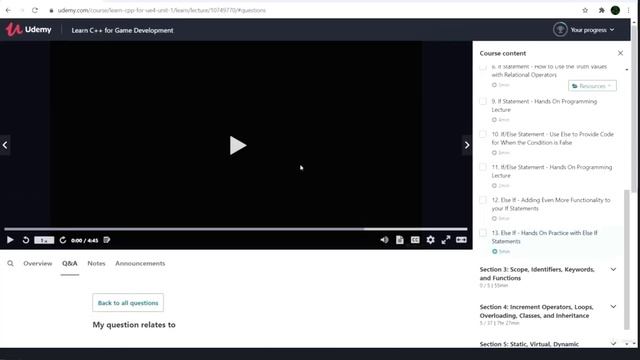Viewport: 640px width, 360px height.
Task: Click the course title Learn C++ for Game Development
Action: [x=122, y=30]
